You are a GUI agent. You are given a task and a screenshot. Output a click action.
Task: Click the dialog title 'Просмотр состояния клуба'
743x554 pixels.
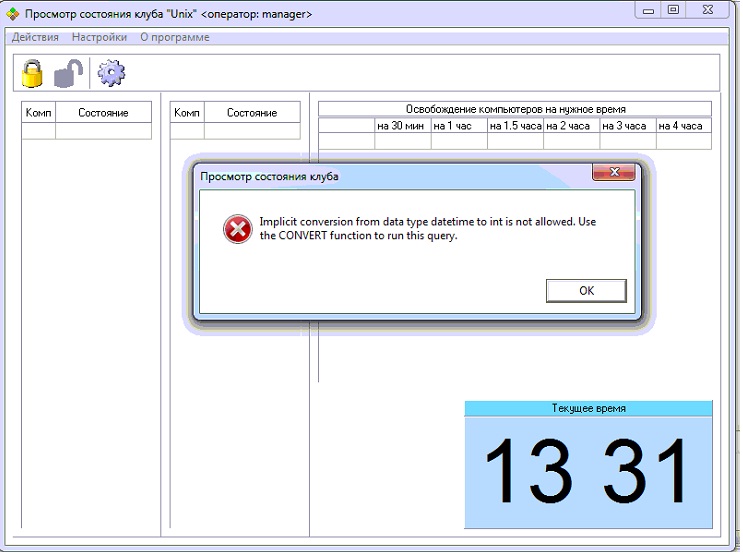[269, 176]
